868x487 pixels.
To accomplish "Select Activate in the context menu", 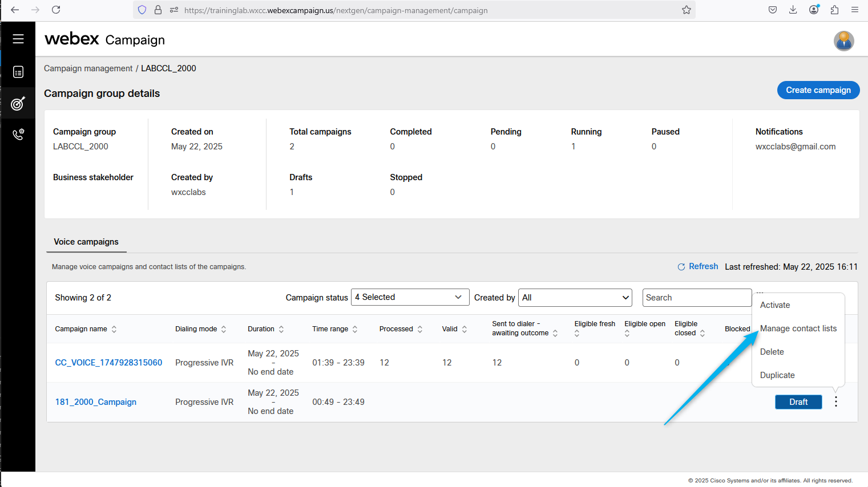I will click(775, 305).
